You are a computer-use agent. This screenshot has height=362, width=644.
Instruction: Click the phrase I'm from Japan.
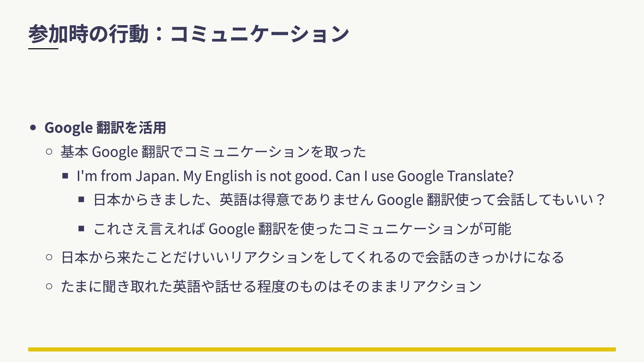point(128,176)
